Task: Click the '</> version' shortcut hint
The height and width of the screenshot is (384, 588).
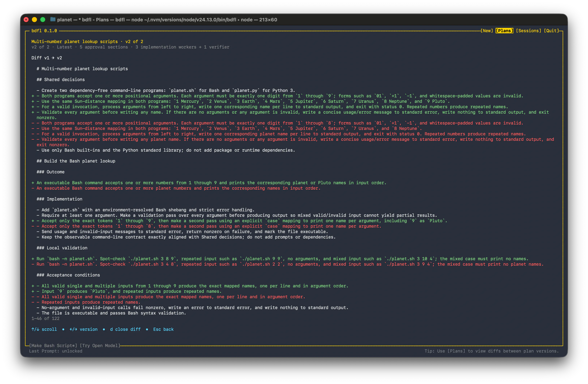Action: click(84, 329)
